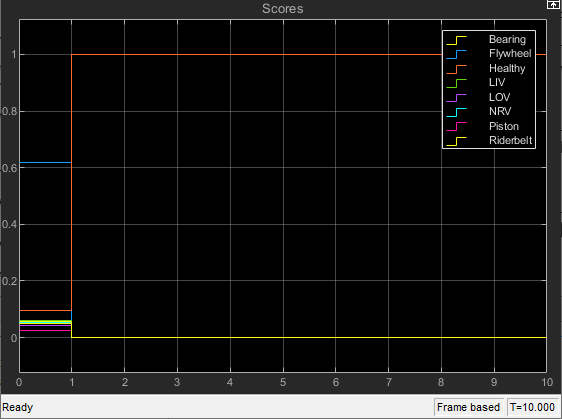This screenshot has width=562, height=419.
Task: Click the blue Flywheel line marker in the legend
Action: point(456,54)
